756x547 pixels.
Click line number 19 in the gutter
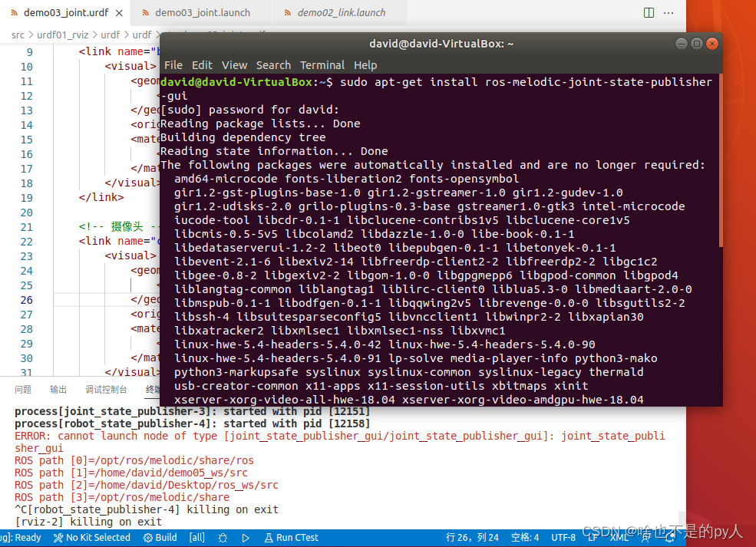[27, 198]
